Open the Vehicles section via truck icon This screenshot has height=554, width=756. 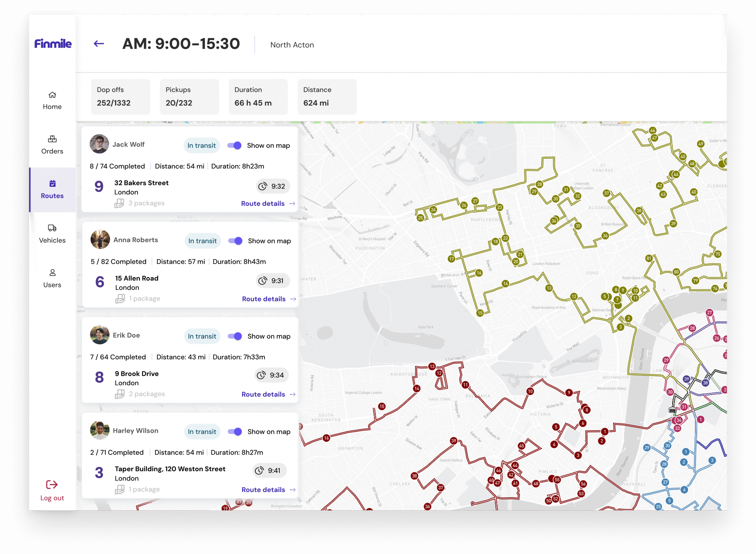coord(52,228)
